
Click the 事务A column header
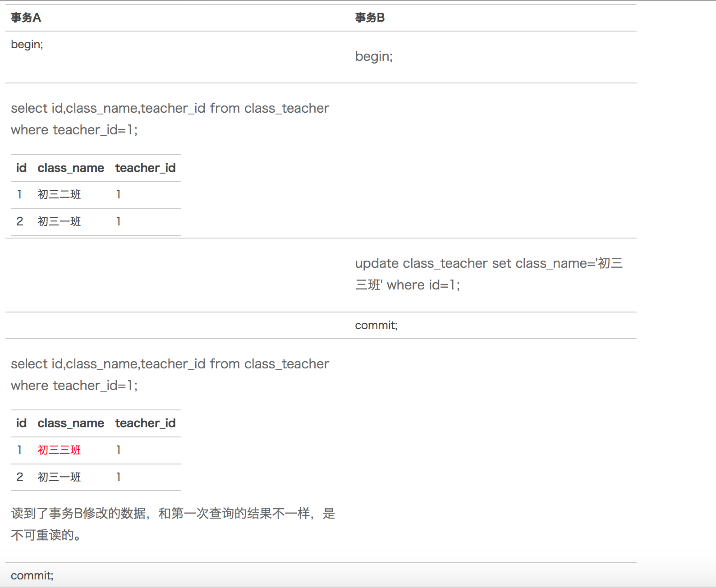point(26,18)
